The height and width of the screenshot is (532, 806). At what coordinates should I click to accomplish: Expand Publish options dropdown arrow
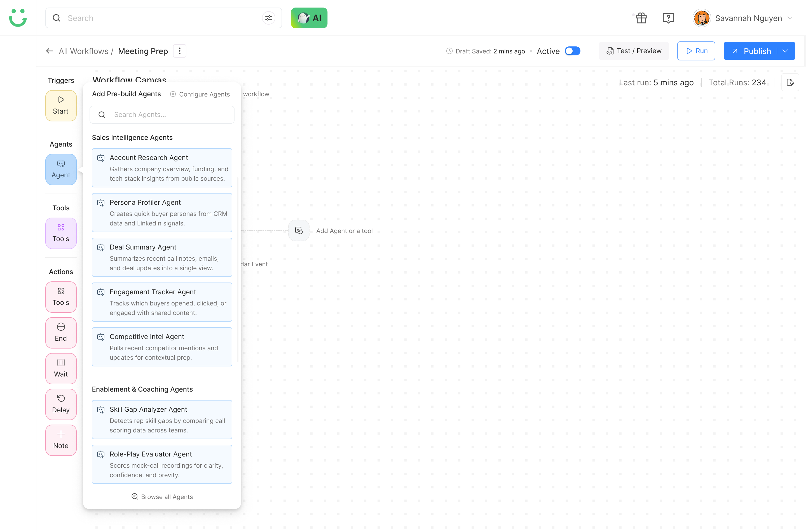pos(785,51)
